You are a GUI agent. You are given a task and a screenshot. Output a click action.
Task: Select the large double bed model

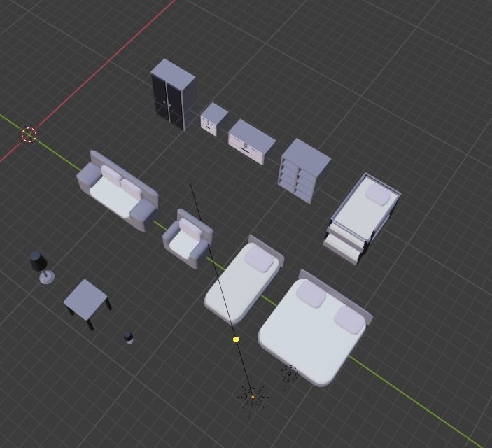pyautogui.click(x=315, y=328)
